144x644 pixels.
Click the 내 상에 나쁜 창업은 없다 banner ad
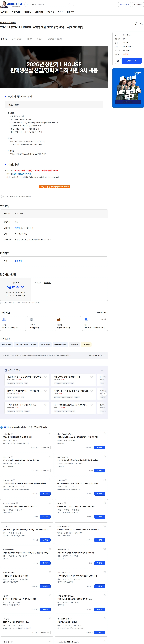tap(128, 88)
